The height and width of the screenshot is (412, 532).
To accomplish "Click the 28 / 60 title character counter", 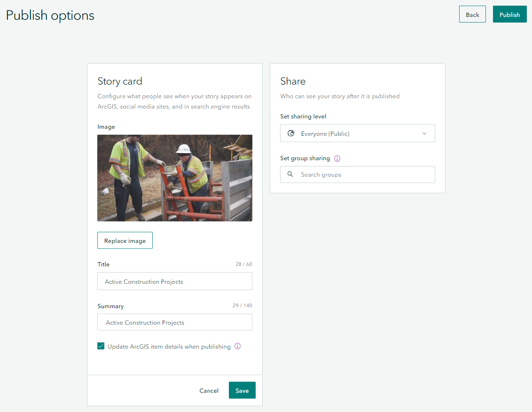I will tap(244, 264).
